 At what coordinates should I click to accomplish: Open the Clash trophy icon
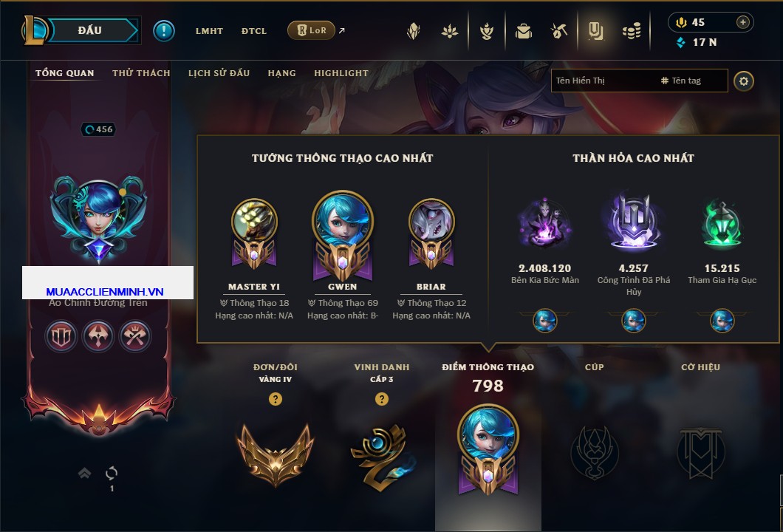487,32
